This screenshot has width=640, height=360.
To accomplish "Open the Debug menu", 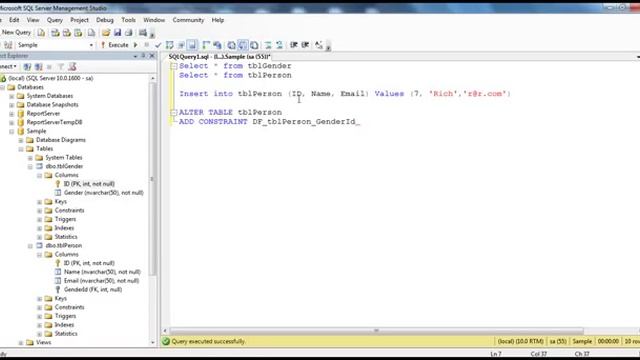I will click(x=104, y=20).
